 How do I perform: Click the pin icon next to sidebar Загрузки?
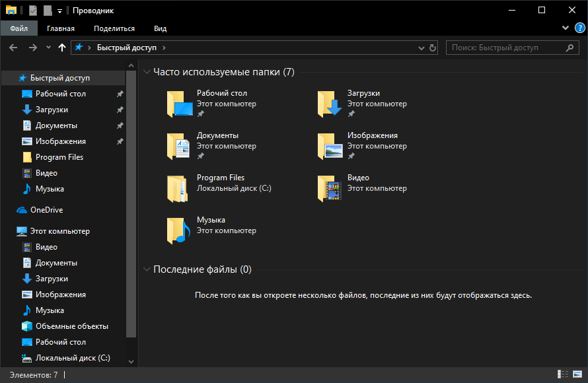(120, 110)
